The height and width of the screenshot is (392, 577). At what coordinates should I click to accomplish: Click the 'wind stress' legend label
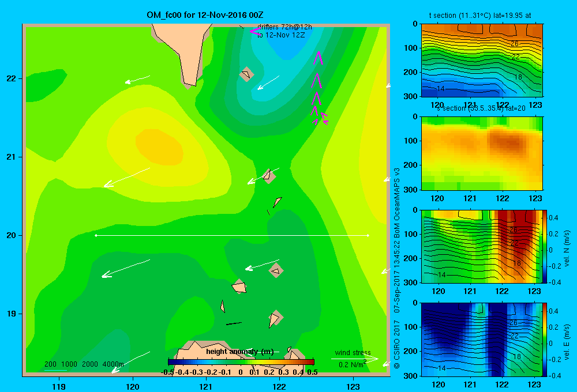[x=353, y=353]
